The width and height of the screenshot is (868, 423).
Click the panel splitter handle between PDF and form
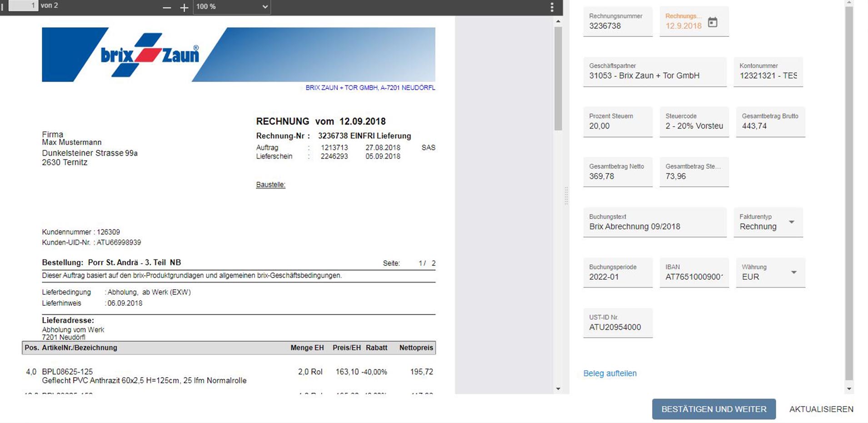[566, 196]
